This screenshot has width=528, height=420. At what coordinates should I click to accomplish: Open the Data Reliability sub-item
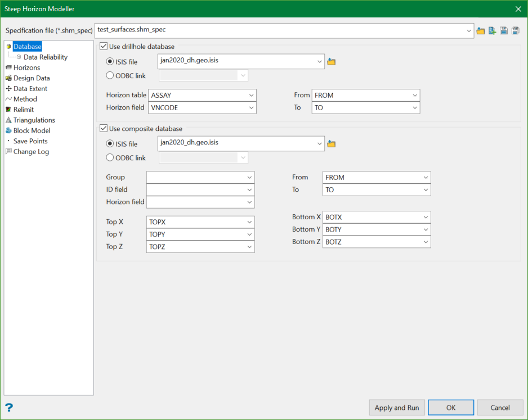(45, 57)
